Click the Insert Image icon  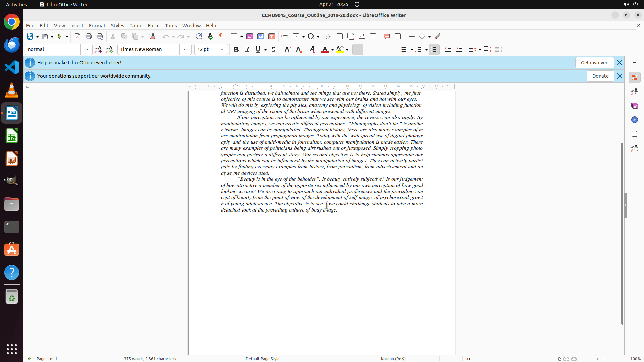(x=250, y=36)
